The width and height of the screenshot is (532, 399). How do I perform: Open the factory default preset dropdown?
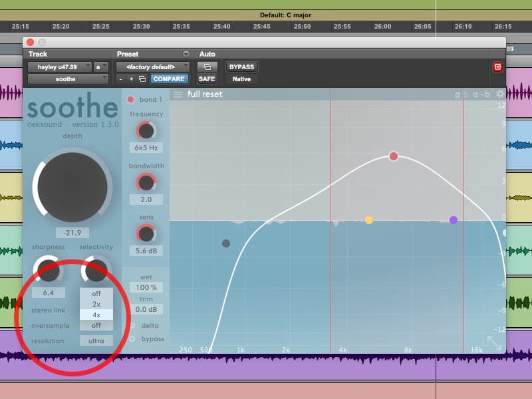[153, 67]
